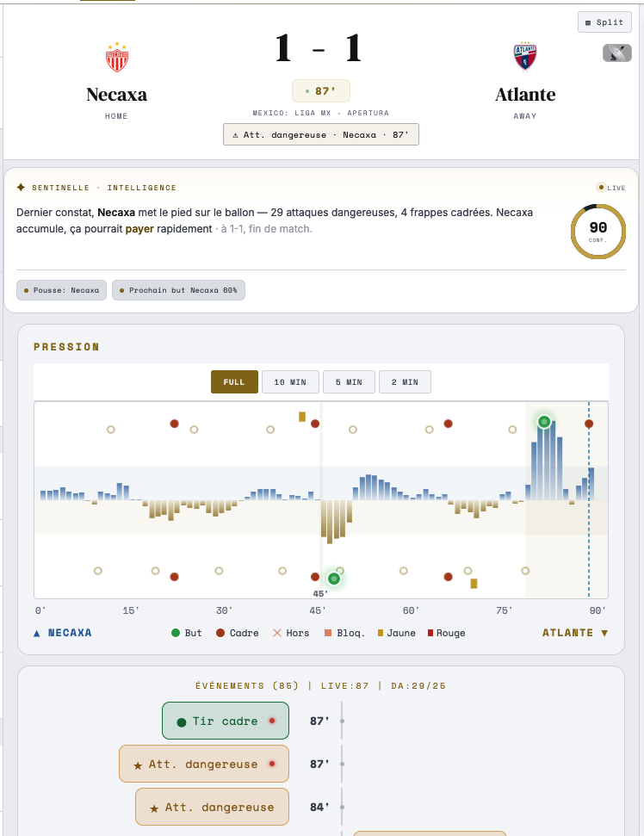Expand the Necaxa up-arrow label
The width and height of the screenshot is (644, 836).
62,633
